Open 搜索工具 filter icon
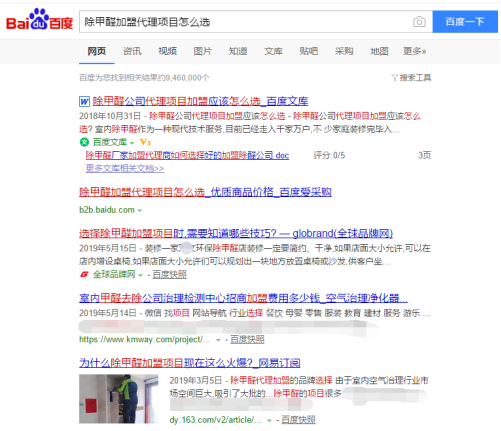The image size is (501, 431). [x=395, y=78]
